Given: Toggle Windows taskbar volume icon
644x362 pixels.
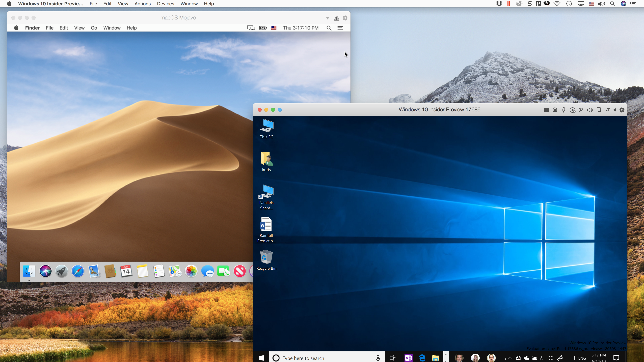Looking at the screenshot, I should tap(550, 358).
